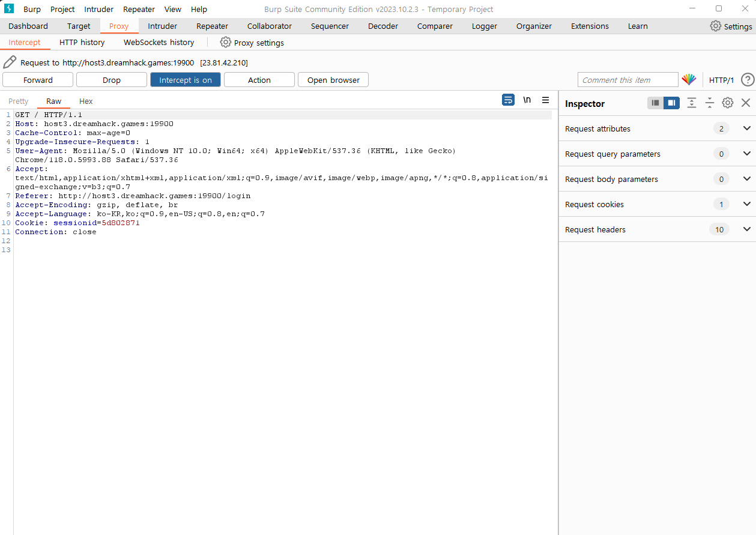The width and height of the screenshot is (756, 535).
Task: Open the Settings gear in top bar
Action: (731, 26)
